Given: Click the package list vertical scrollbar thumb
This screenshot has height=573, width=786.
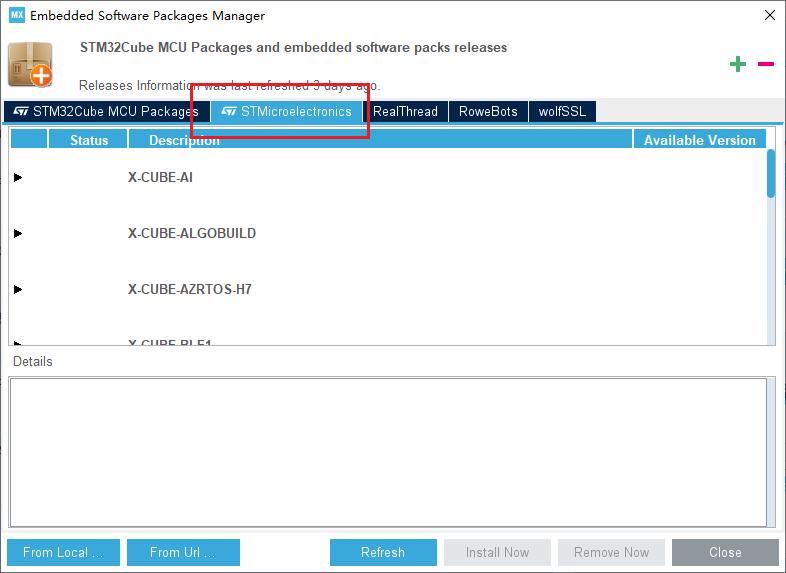Looking at the screenshot, I should [x=771, y=173].
